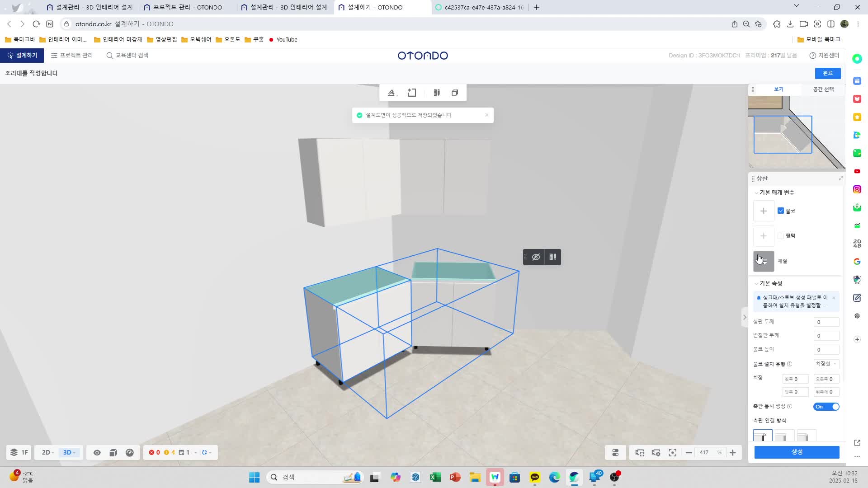Screen dimensions: 868x488
Task: Click the zoom in plus button
Action: tap(733, 452)
